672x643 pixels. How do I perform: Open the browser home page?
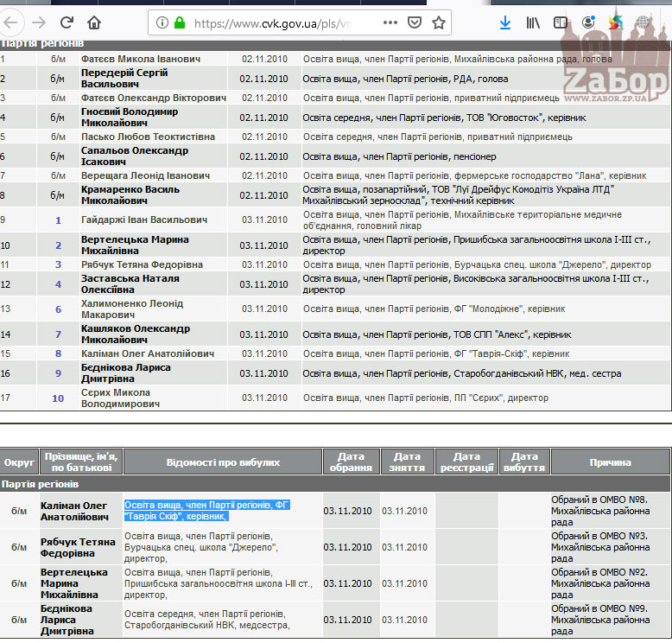(x=94, y=22)
